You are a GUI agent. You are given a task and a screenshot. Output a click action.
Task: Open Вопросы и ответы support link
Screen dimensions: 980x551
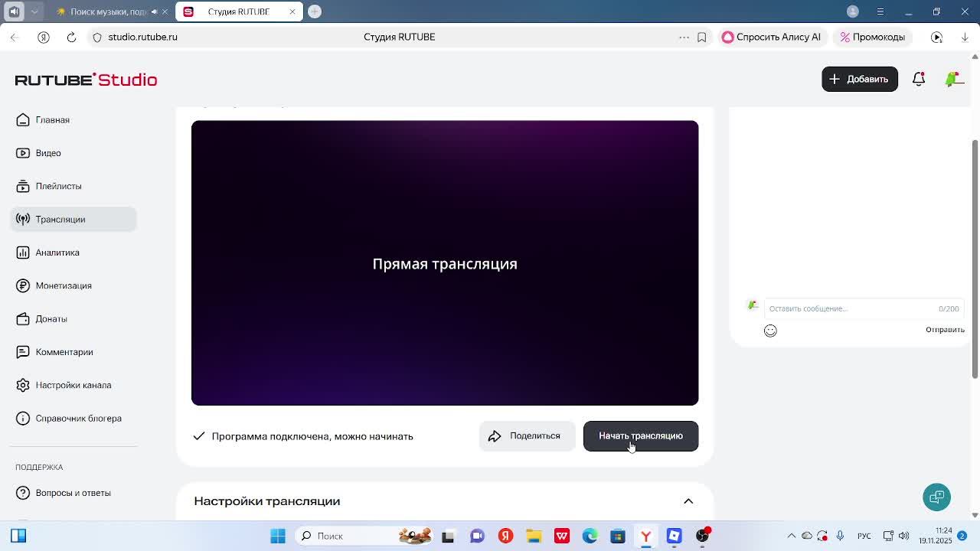[73, 493]
